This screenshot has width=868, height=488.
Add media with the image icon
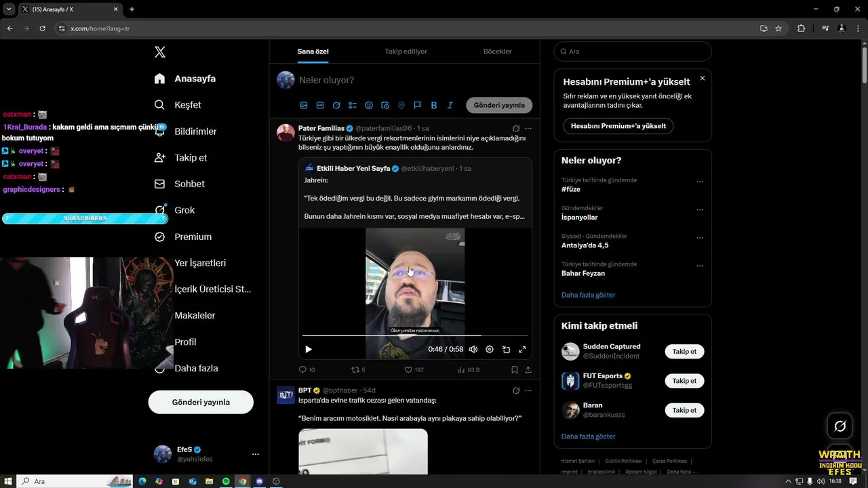coord(304,105)
